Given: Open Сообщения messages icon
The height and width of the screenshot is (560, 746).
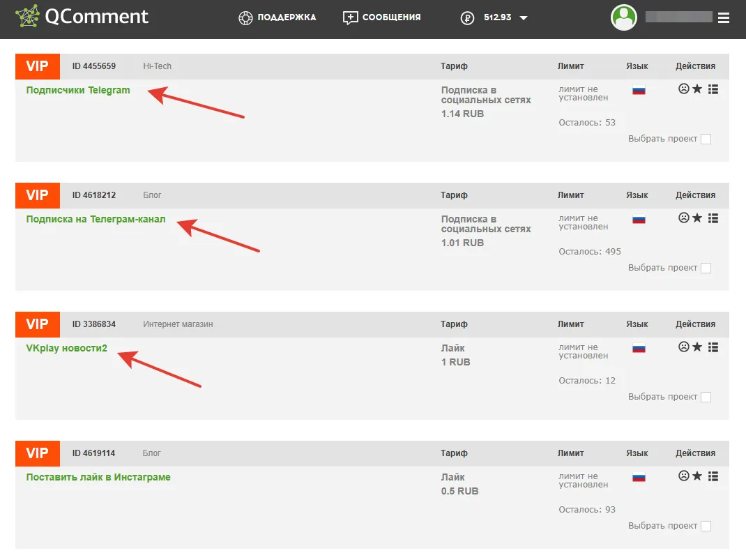Looking at the screenshot, I should [x=350, y=18].
